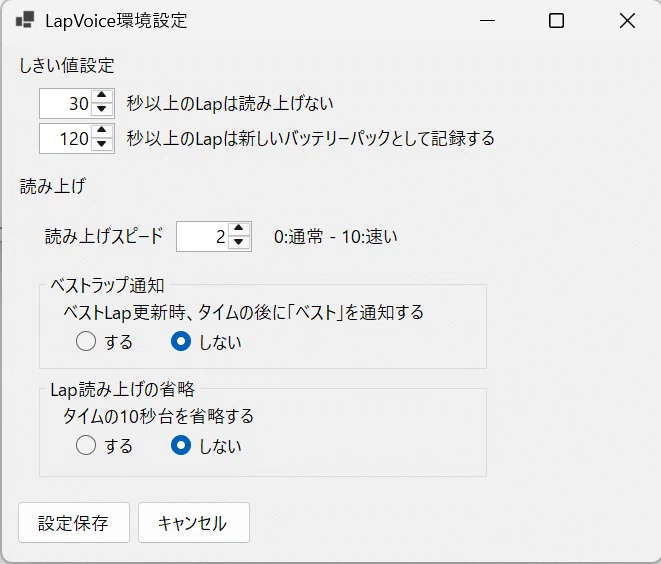
Task: Maximize the LapVoice環境設定 window
Action: pos(556,20)
